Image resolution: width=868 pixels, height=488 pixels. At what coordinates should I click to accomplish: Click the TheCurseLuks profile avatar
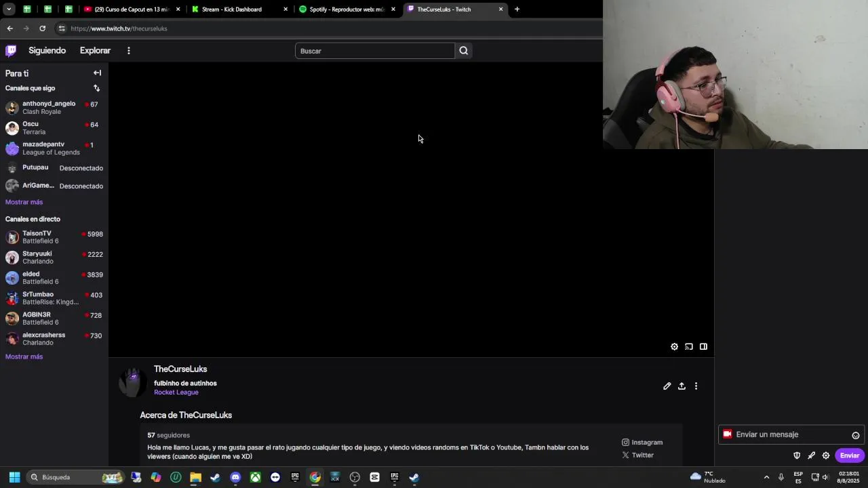[132, 381]
